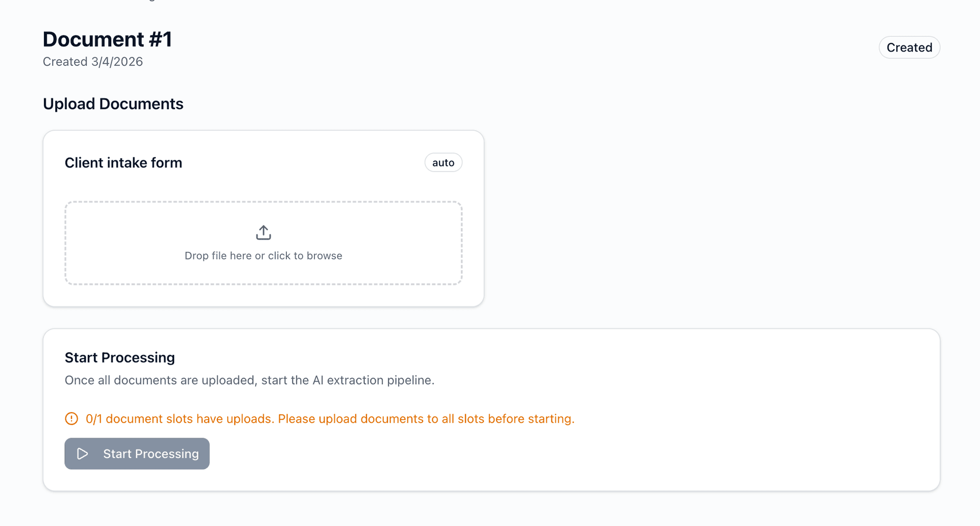Click the slot upload warning message text

pyautogui.click(x=330, y=418)
